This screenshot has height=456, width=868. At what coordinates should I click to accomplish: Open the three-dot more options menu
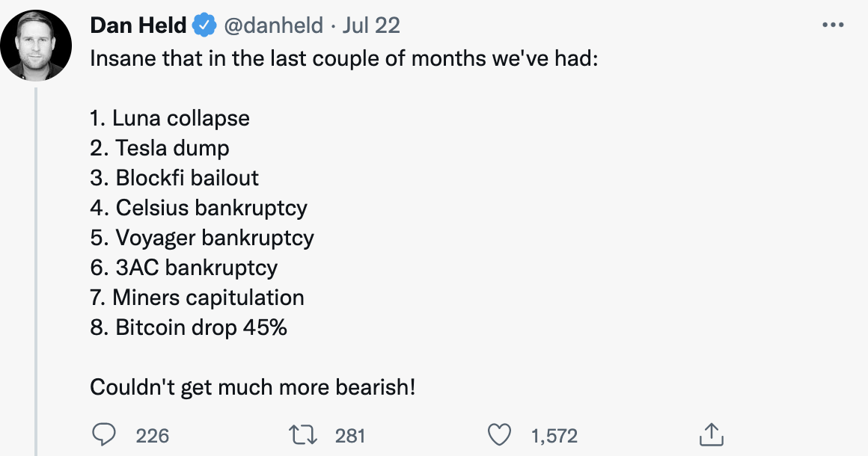(833, 25)
